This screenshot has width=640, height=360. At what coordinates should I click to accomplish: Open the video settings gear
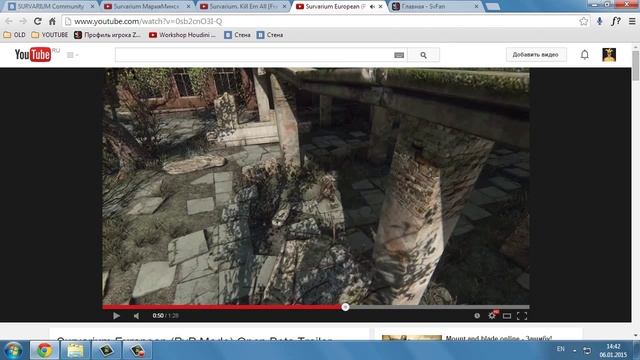pyautogui.click(x=492, y=316)
